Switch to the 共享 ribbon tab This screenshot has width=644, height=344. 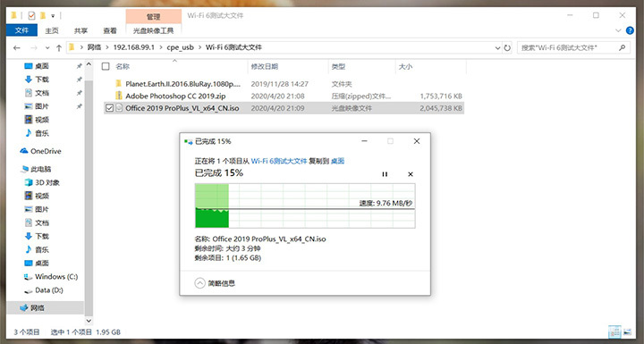[x=80, y=30]
